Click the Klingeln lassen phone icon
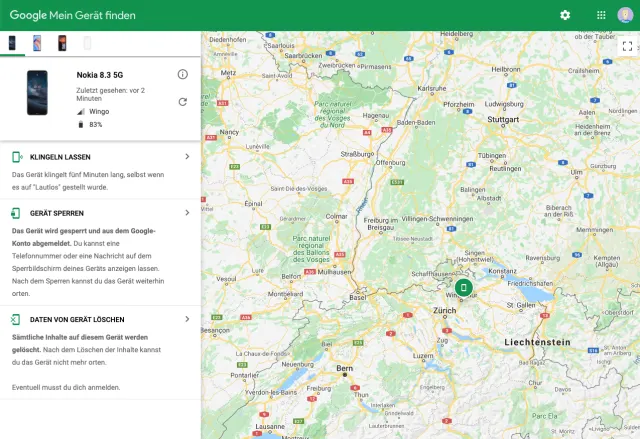The width and height of the screenshot is (640, 439). tap(17, 157)
